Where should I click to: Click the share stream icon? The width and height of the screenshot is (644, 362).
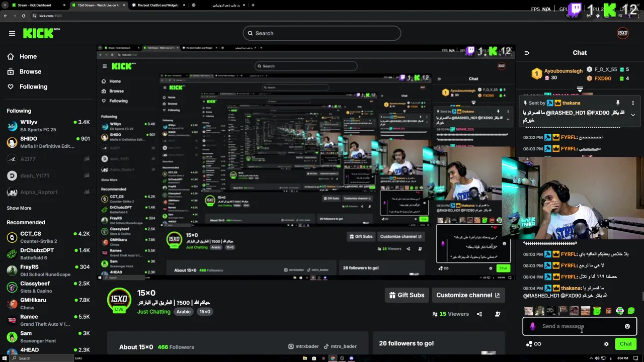479,314
